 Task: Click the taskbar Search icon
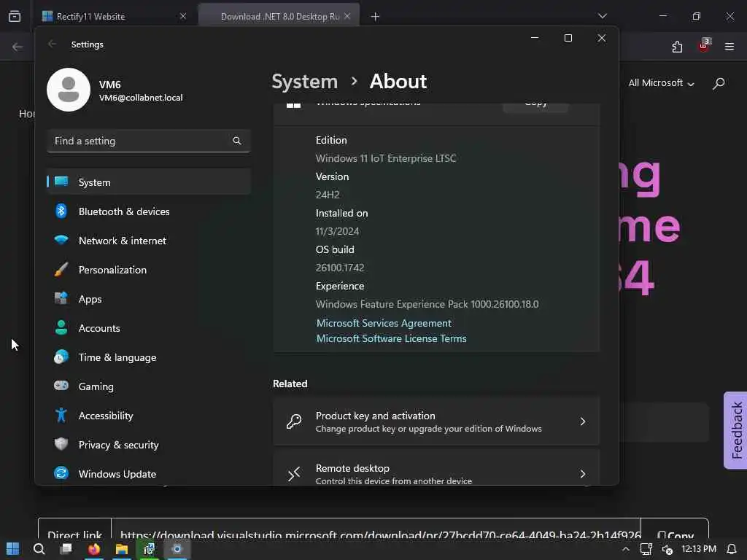pos(39,549)
